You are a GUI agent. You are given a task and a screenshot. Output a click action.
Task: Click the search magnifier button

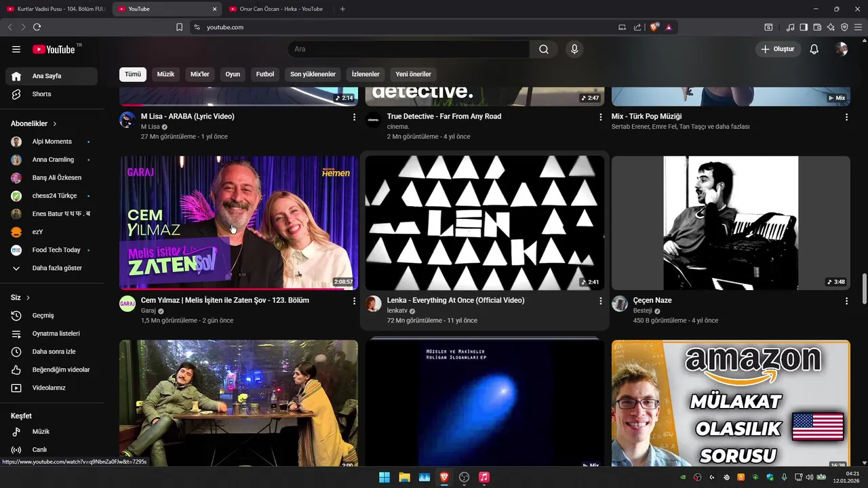pos(544,49)
